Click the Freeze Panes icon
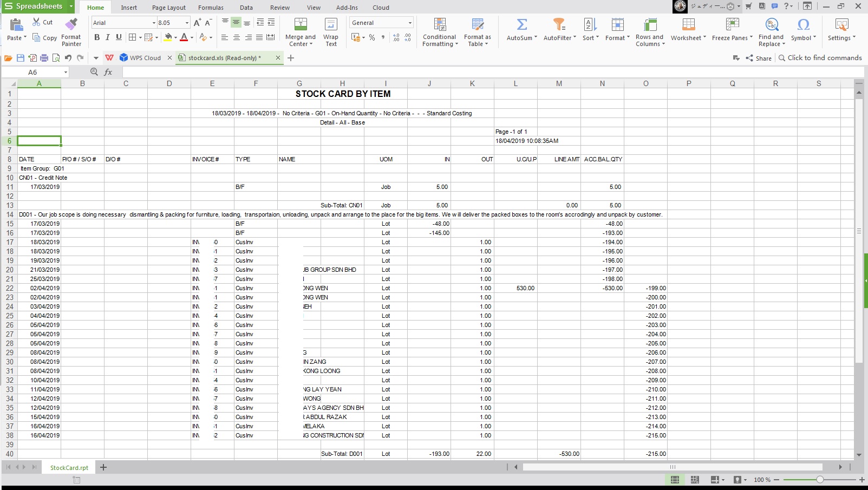This screenshot has width=868, height=490. 732,25
